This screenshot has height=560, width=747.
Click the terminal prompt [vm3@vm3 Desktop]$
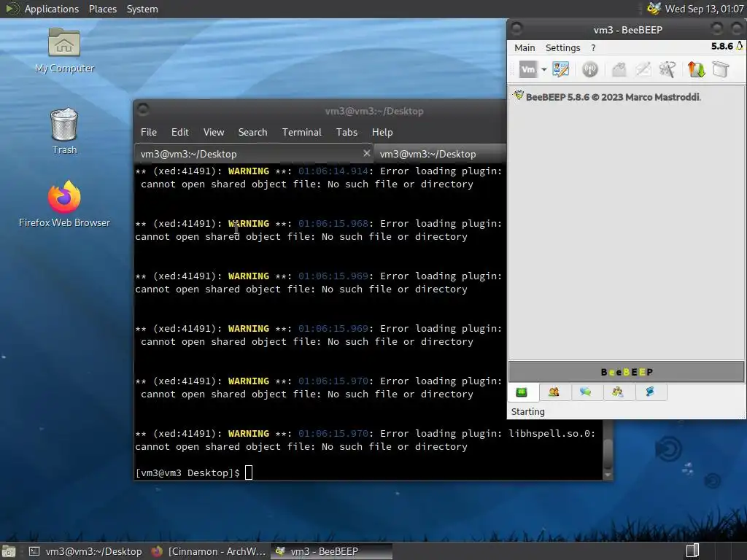point(187,472)
